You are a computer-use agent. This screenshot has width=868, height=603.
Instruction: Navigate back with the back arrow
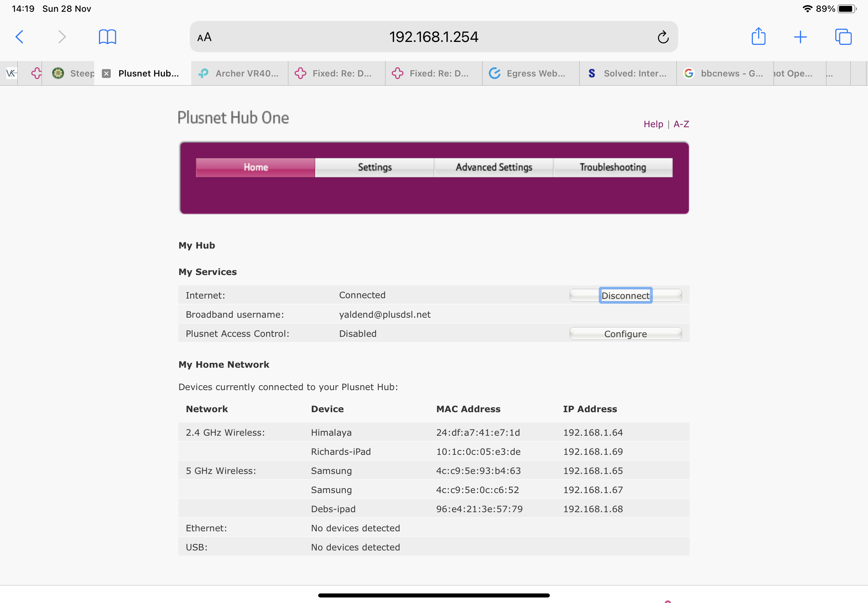[x=19, y=37]
